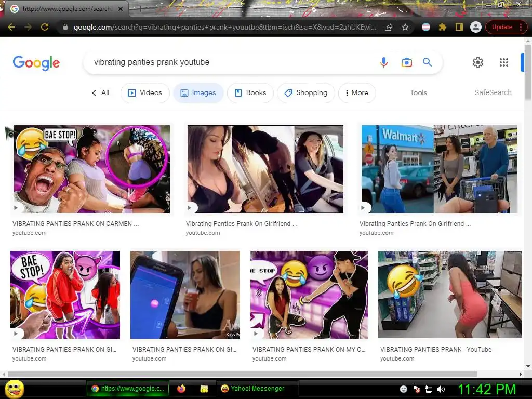532x399 pixels.
Task: Open the SafeSearch setting
Action: (x=493, y=92)
